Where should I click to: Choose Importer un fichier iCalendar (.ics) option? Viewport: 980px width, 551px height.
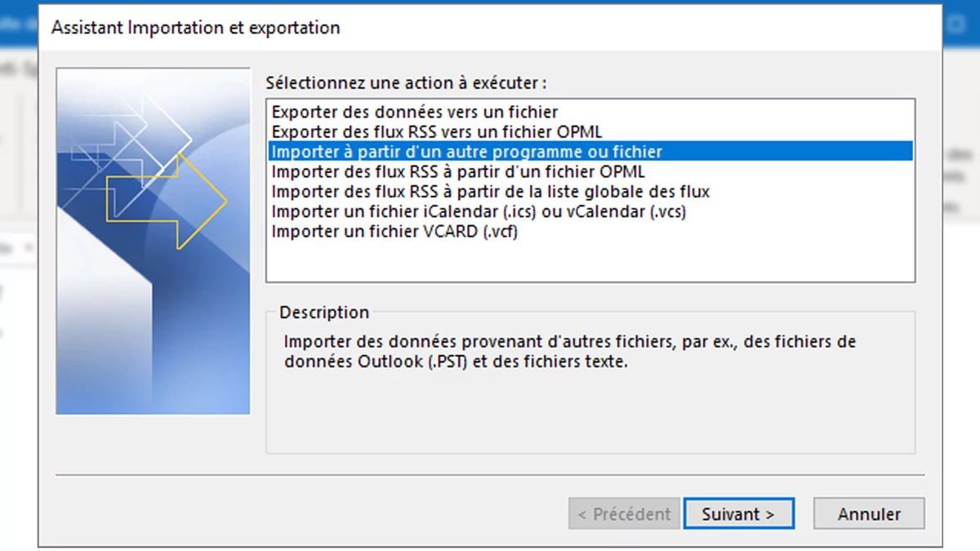478,211
